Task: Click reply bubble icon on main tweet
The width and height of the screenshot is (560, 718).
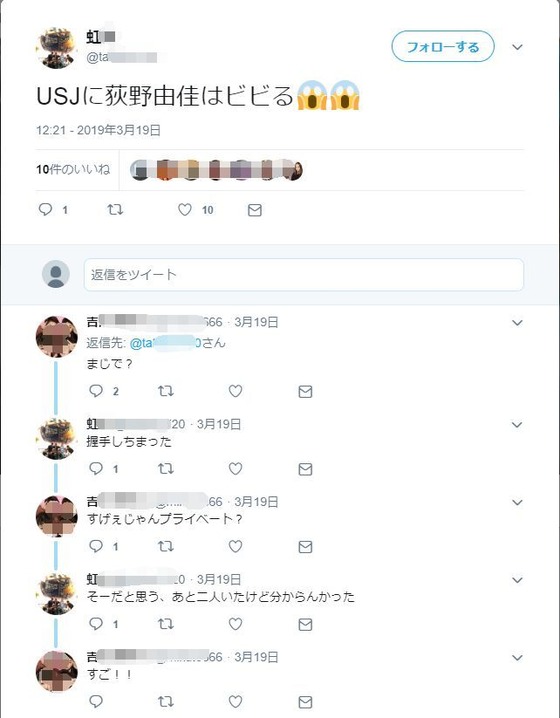Action: 45,210
